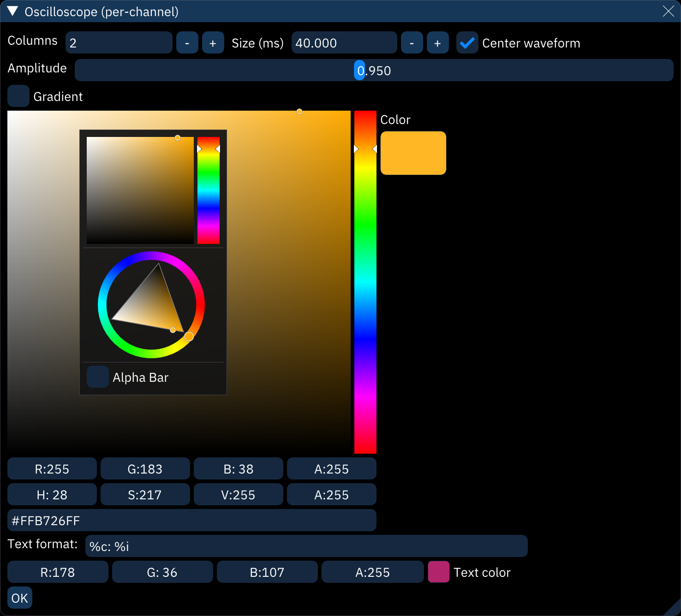Click the large vertical hue bar
Image resolution: width=681 pixels, height=616 pixels.
(x=365, y=282)
